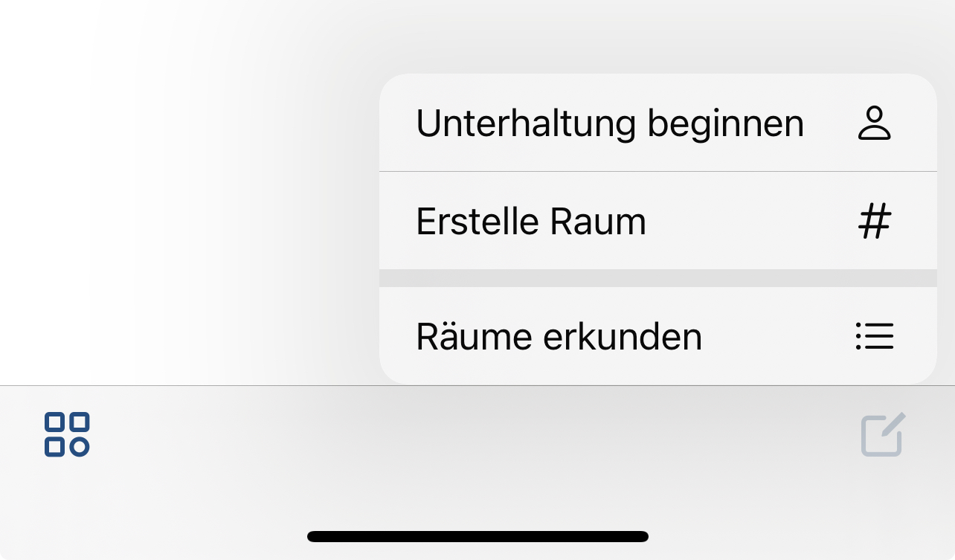Tap the user silhouette glyph in the menu
Viewport: 955px width, 560px height.
(874, 123)
